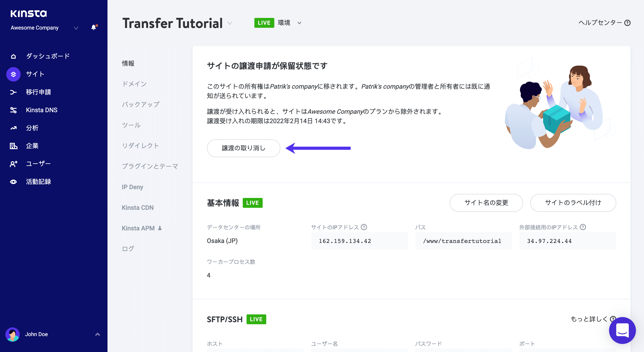Click external IP field 34.97.224.44
The height and width of the screenshot is (352, 644).
tap(567, 241)
